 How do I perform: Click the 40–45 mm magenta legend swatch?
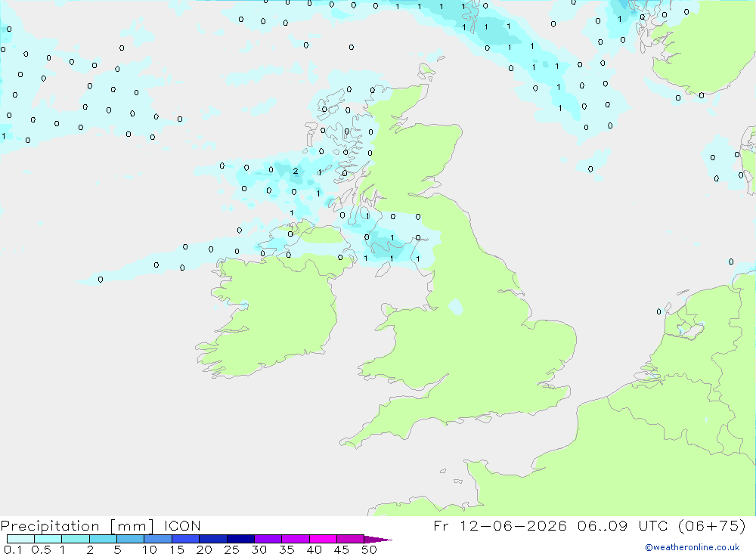[x=323, y=539]
